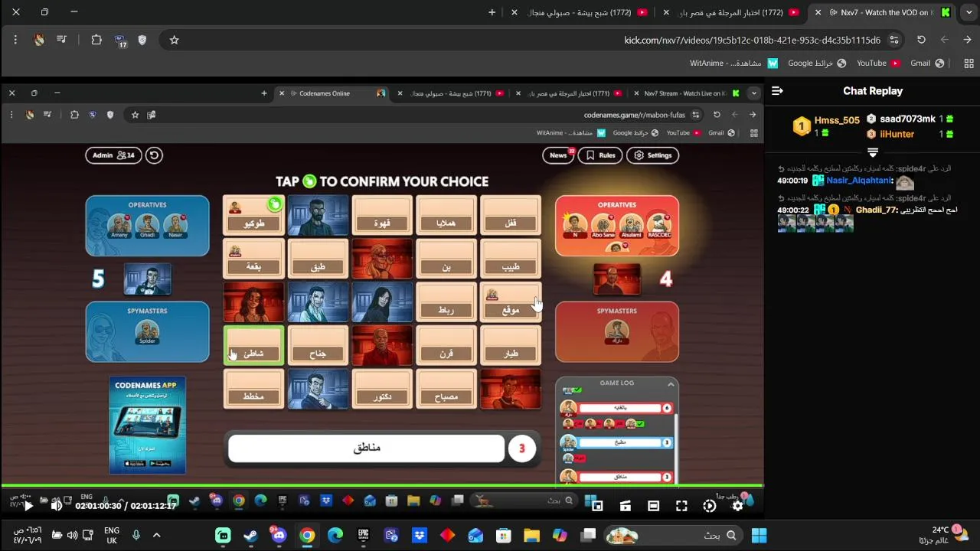Open Steam from the Windows taskbar
Screen dimensions: 980x551
(x=250, y=536)
